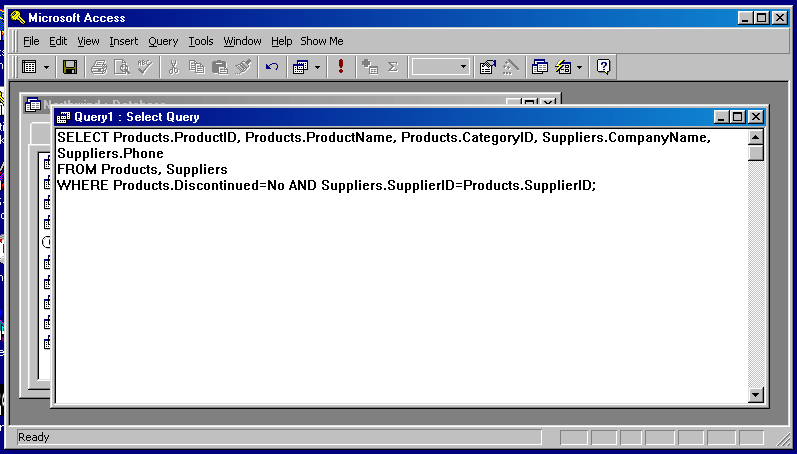Show the Database Window via toolbar icon
Screen dimensions: 797x454
(540, 67)
